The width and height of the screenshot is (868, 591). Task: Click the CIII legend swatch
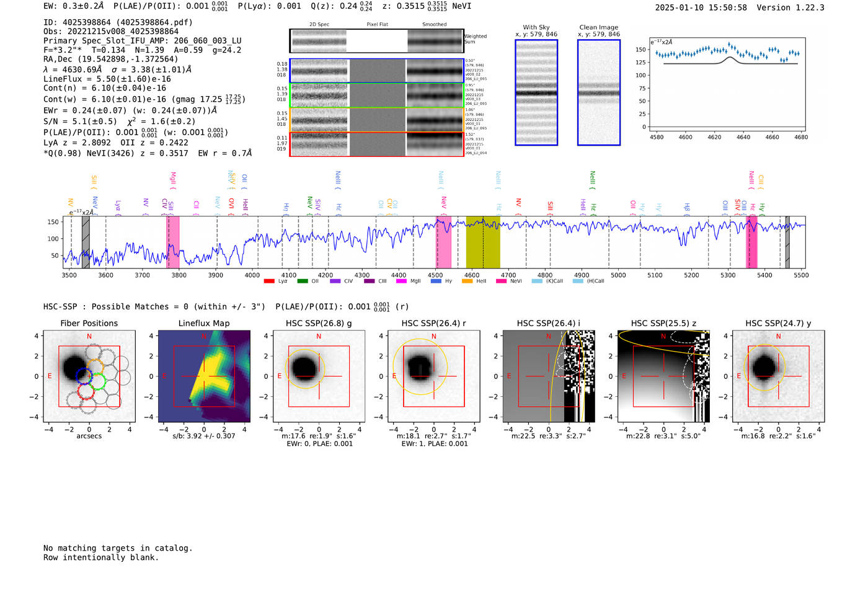pos(370,281)
